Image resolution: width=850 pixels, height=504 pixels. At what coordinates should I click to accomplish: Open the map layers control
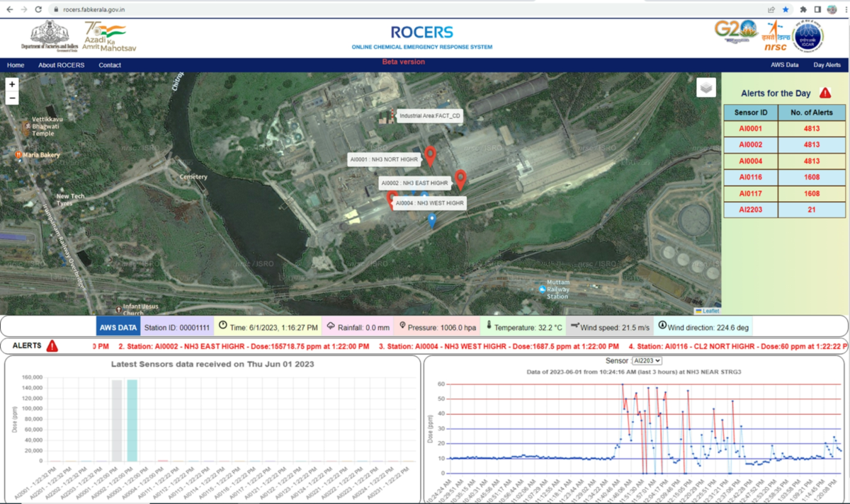[x=705, y=87]
